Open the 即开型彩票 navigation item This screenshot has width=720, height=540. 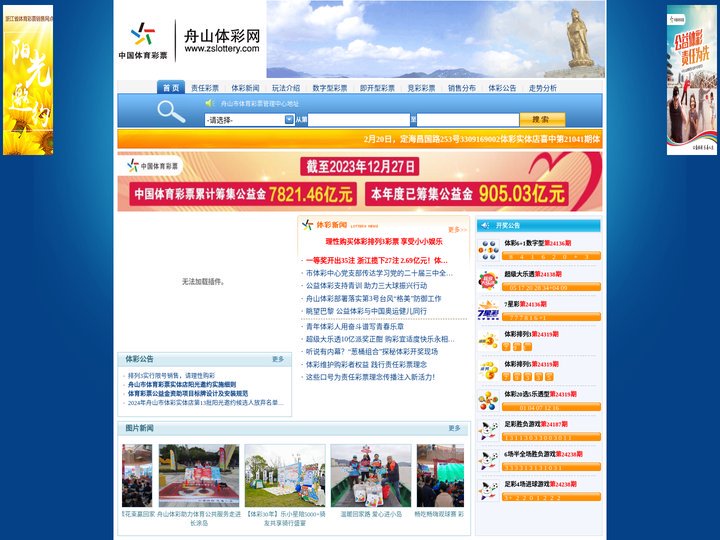pos(377,88)
